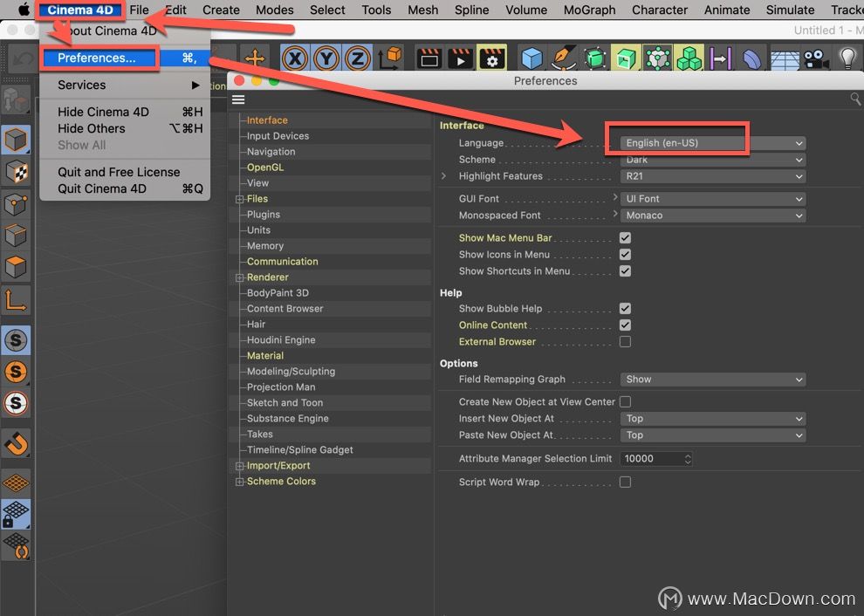Expand the Scheme Colors tree node
This screenshot has width=864, height=616.
tap(240, 482)
